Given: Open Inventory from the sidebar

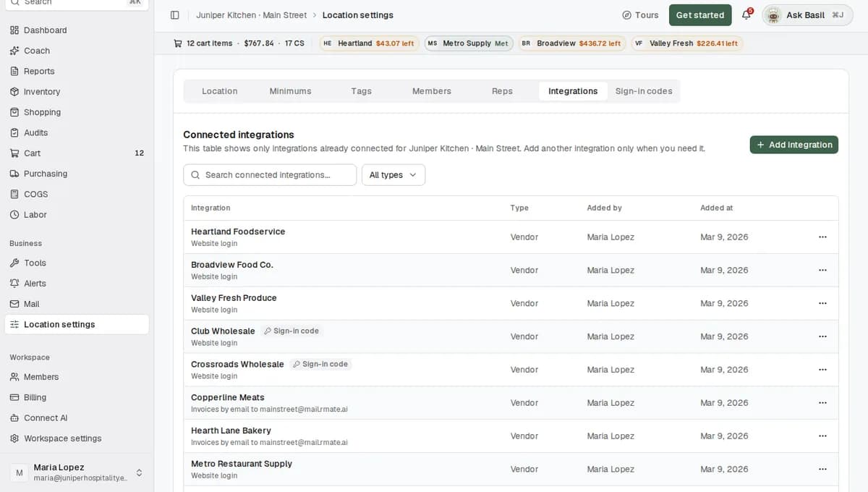Looking at the screenshot, I should pyautogui.click(x=77, y=92).
